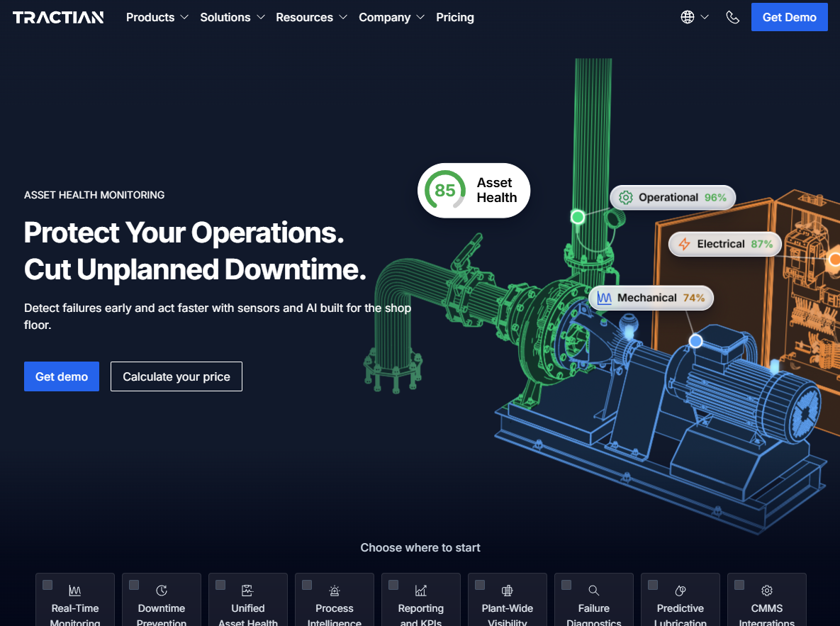Screen dimensions: 840x626
Task: Click the Predictive Lubrication icon
Action: pos(681,591)
